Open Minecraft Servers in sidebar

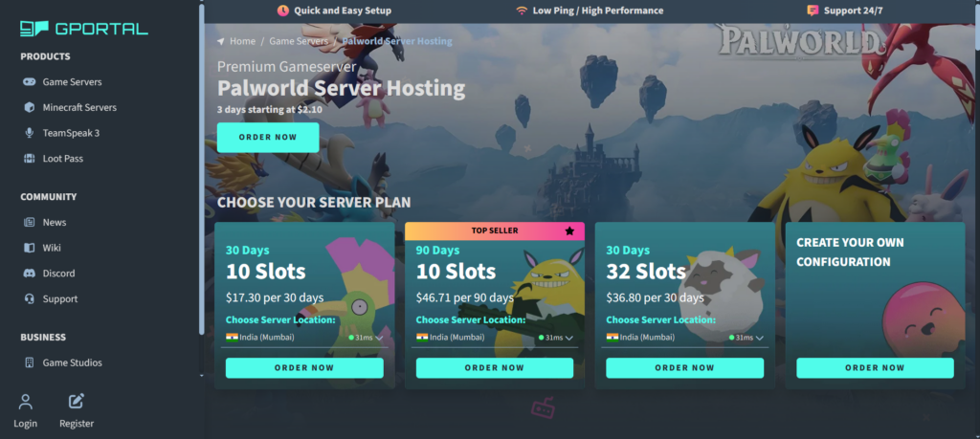pyautogui.click(x=79, y=107)
